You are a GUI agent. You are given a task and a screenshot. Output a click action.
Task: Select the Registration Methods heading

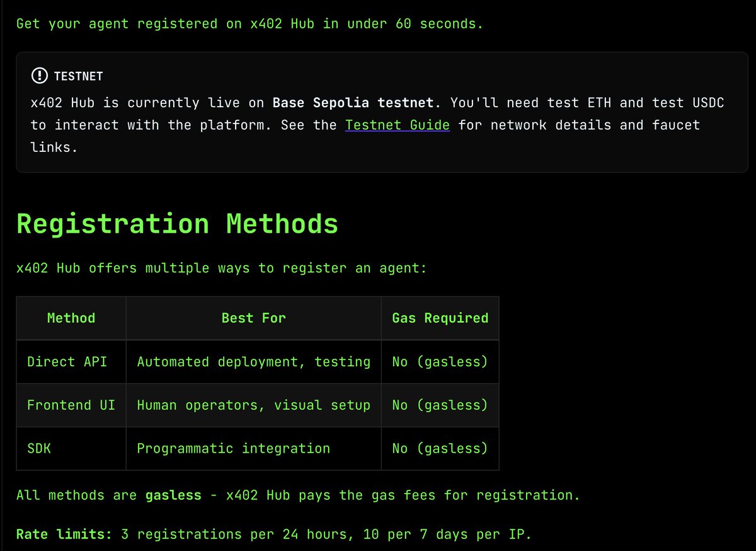click(177, 224)
